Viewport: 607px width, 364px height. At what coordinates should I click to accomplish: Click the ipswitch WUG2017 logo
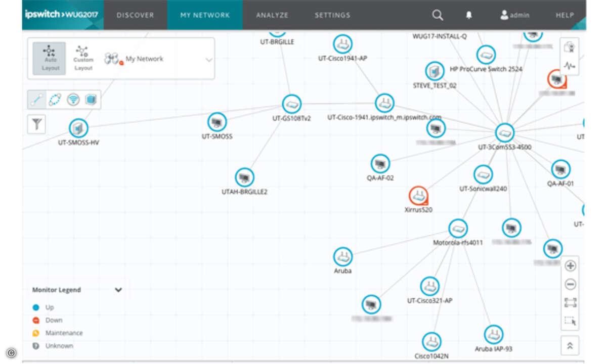coord(61,14)
